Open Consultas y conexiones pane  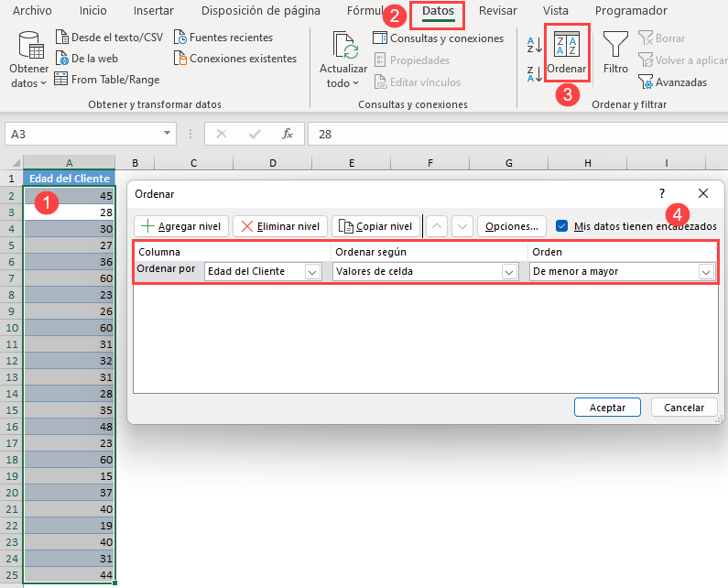[x=438, y=38]
